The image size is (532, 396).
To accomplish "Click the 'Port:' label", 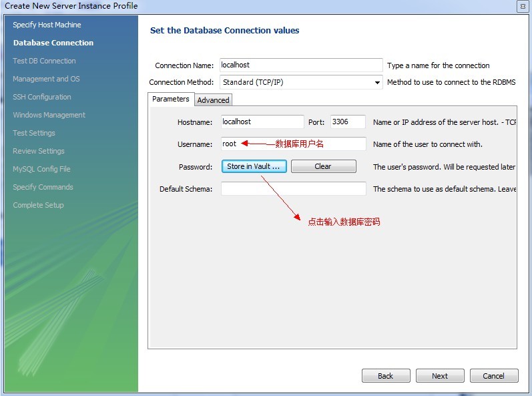I will [x=316, y=122].
